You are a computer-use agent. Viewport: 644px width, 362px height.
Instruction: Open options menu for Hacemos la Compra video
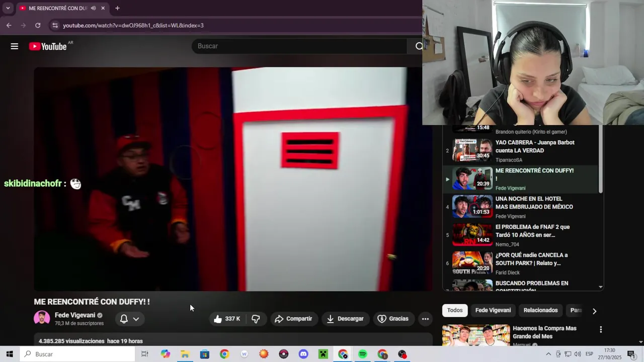600,330
